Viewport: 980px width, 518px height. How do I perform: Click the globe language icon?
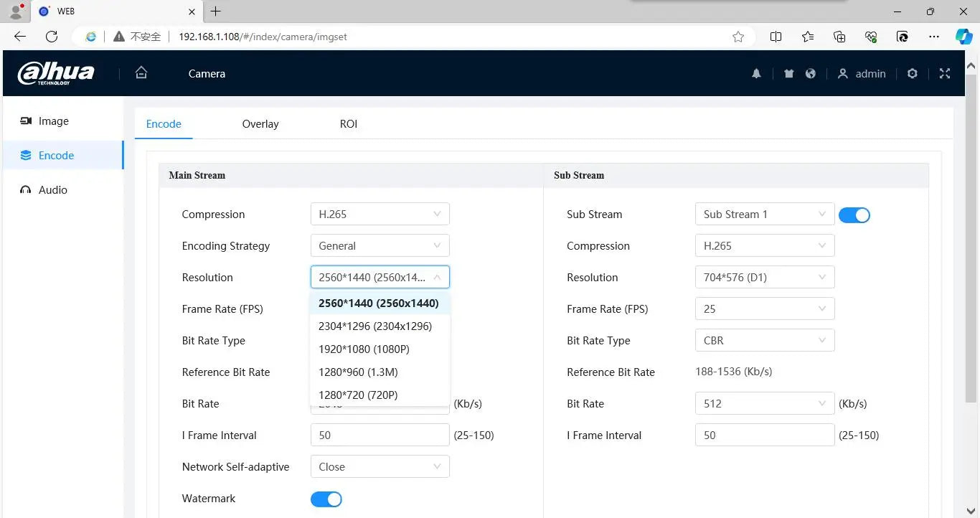coord(811,73)
